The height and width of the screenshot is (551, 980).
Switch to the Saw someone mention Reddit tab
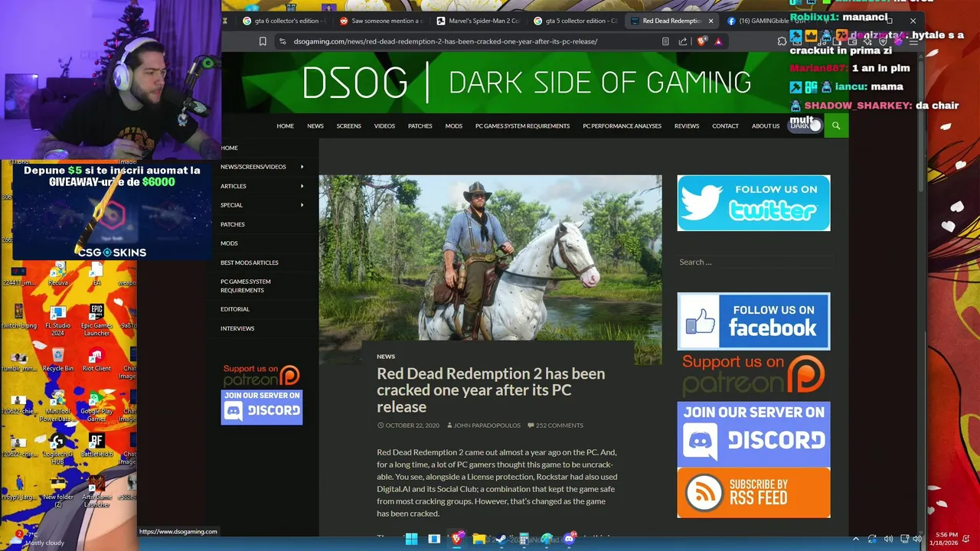tap(381, 21)
